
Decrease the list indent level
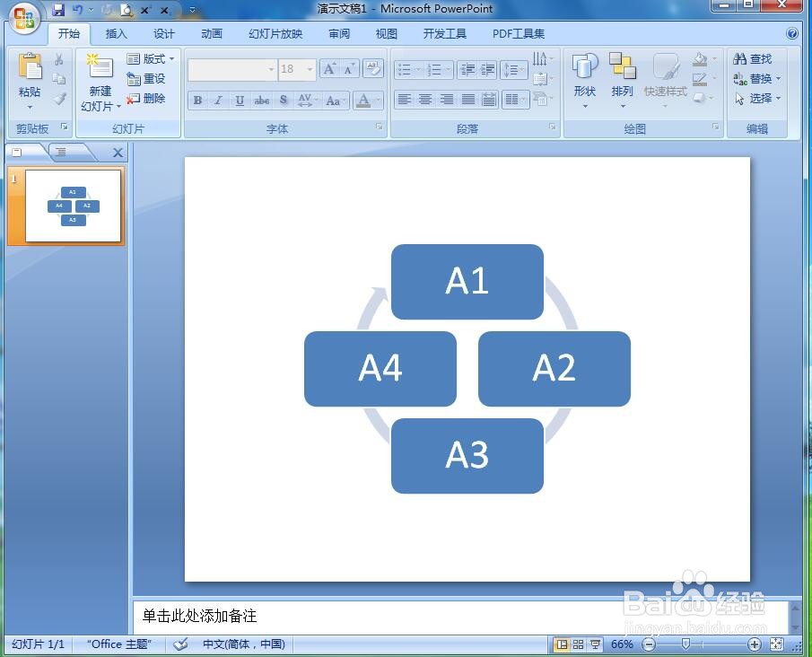[x=467, y=70]
